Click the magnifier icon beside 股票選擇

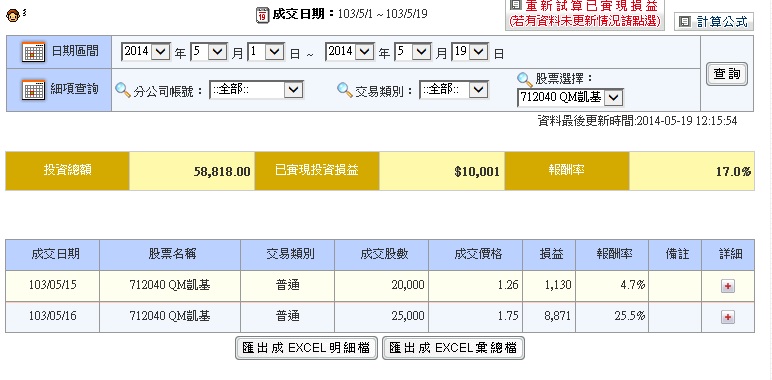pos(525,79)
